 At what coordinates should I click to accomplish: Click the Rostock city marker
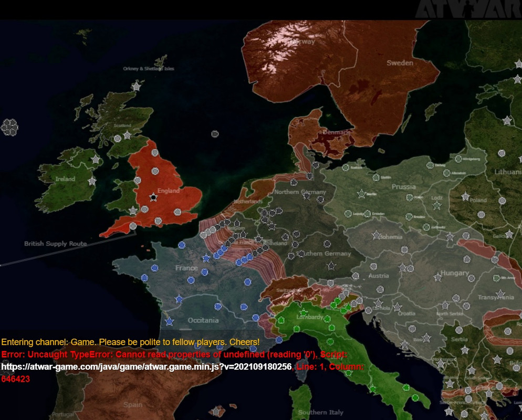[x=346, y=167]
